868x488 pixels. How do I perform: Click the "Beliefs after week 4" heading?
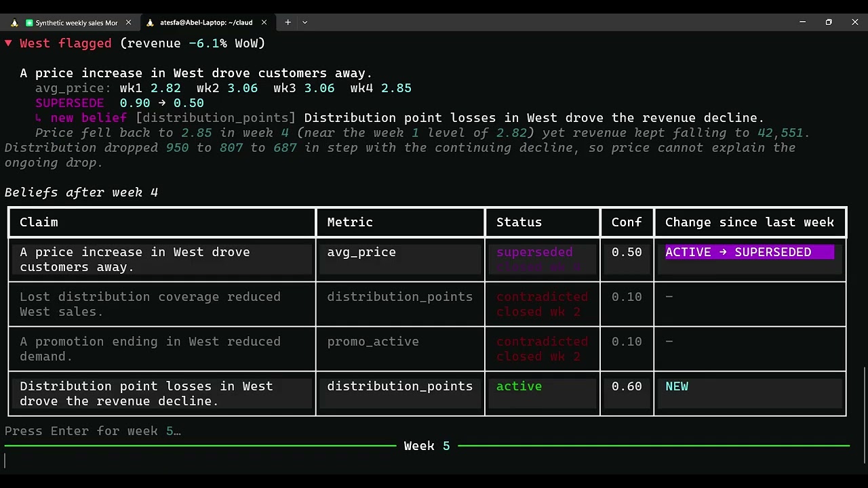click(81, 192)
